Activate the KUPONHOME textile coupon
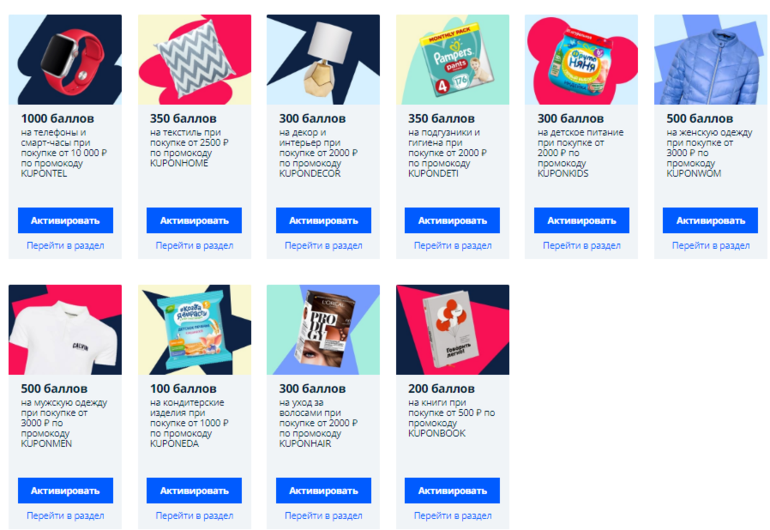The width and height of the screenshot is (770, 530). pos(194,220)
